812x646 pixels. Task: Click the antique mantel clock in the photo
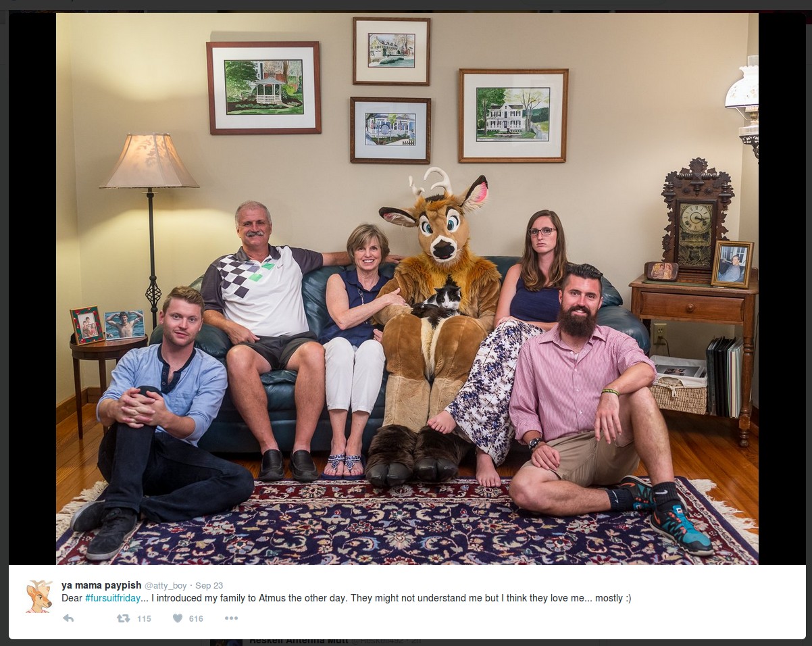(x=696, y=220)
